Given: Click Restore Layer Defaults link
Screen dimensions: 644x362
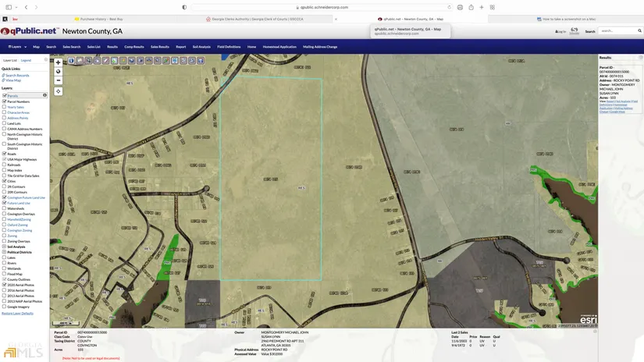Looking at the screenshot, I should point(17,313).
